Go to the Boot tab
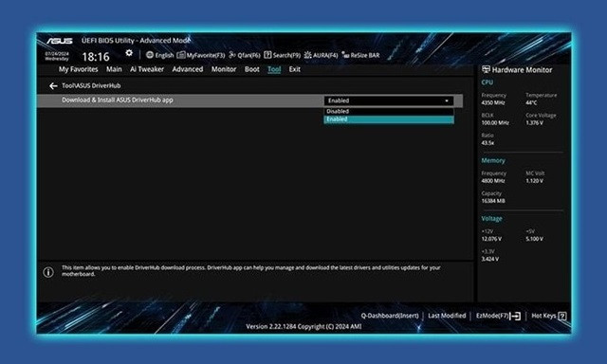The height and width of the screenshot is (364, 607). pos(252,69)
